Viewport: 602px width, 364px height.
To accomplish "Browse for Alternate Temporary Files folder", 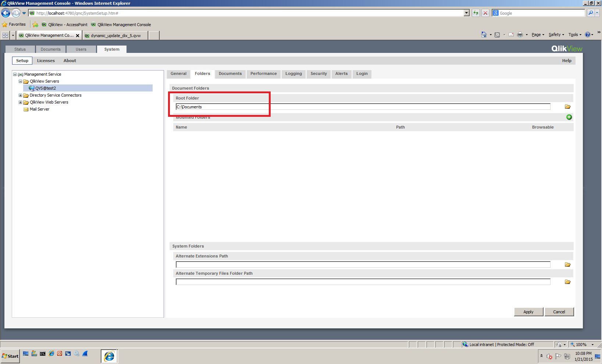I will tap(568, 282).
